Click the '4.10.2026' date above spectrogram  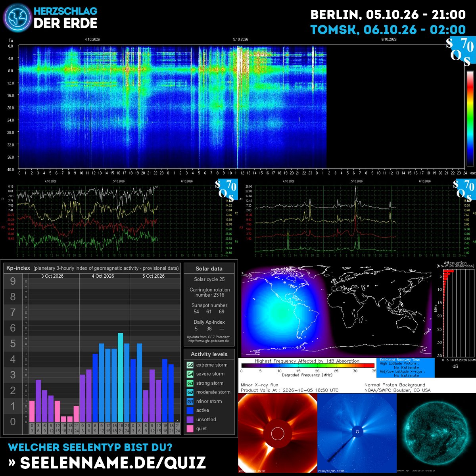click(x=92, y=39)
